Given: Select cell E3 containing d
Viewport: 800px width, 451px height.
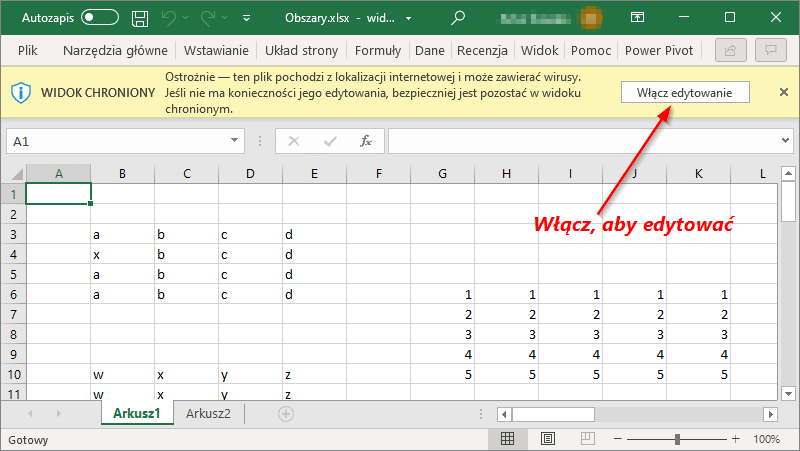Looking at the screenshot, I should click(314, 235).
